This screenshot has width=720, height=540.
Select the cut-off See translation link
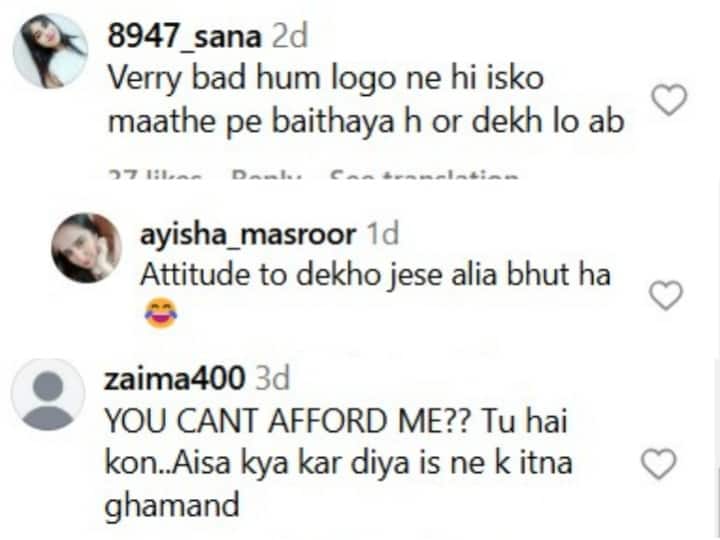(x=424, y=174)
